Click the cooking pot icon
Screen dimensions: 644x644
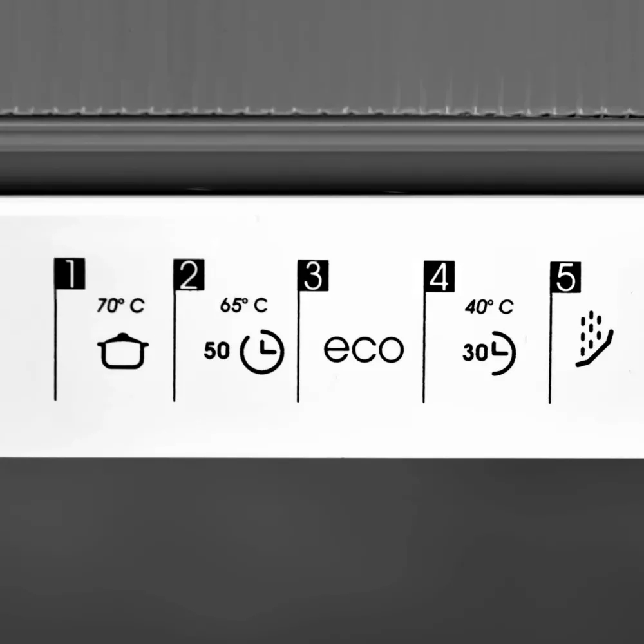click(x=123, y=351)
